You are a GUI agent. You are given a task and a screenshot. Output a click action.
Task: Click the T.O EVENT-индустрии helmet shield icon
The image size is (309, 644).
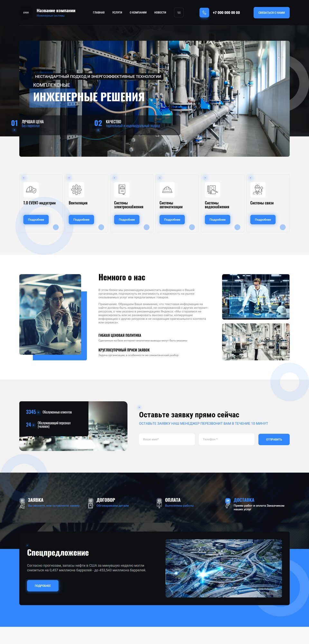point(31,190)
